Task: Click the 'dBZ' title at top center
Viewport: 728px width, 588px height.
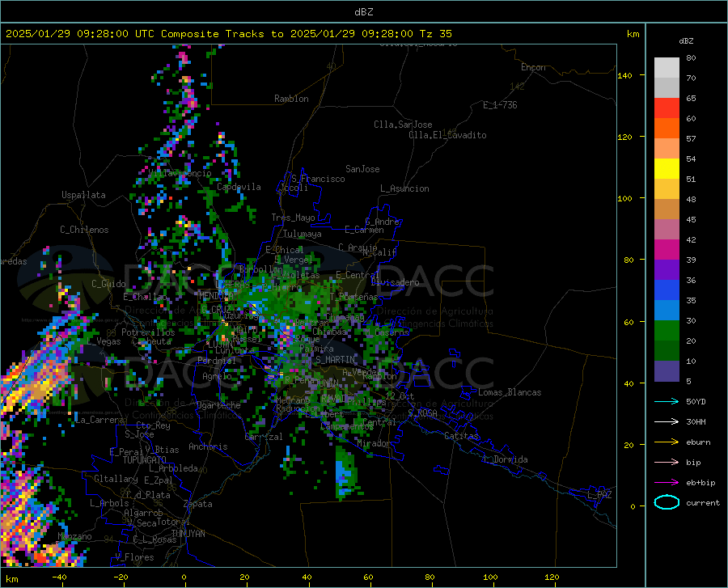Action: [x=363, y=12]
